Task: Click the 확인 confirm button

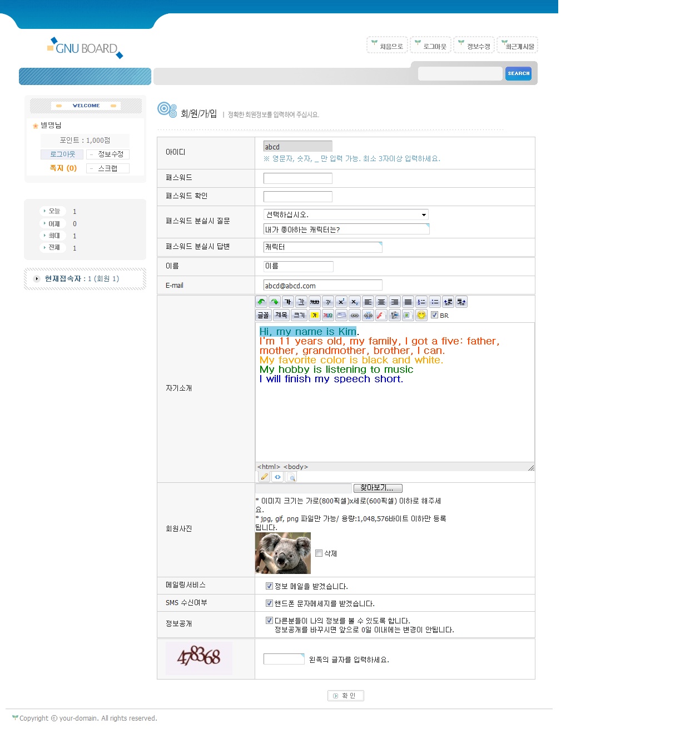Action: pos(345,696)
